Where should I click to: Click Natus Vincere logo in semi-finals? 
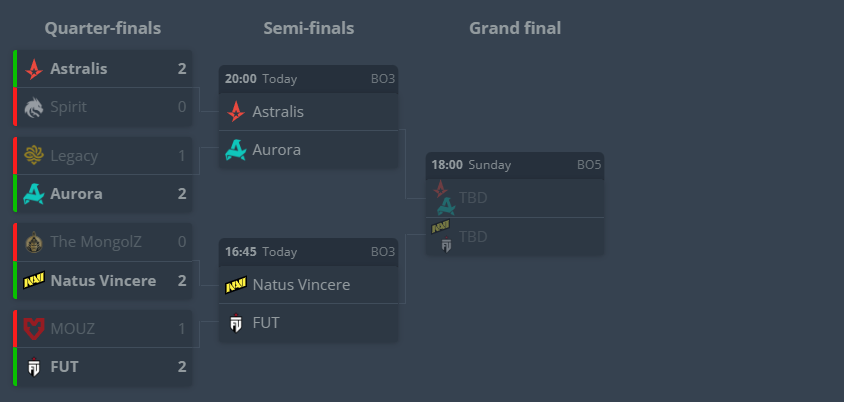[236, 285]
